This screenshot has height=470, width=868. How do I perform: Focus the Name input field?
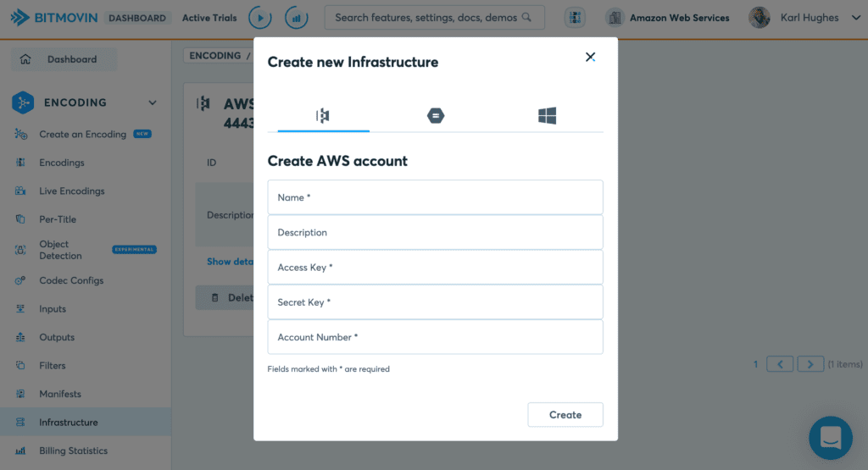click(435, 197)
